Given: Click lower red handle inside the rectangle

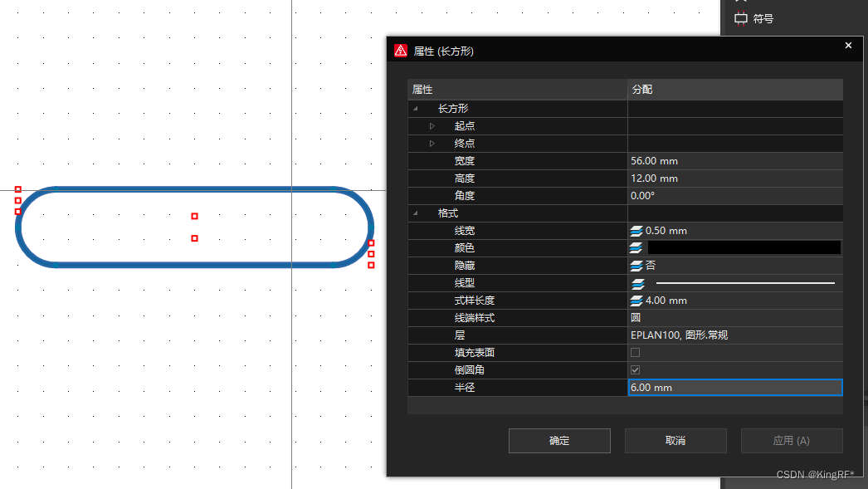Looking at the screenshot, I should [x=194, y=238].
